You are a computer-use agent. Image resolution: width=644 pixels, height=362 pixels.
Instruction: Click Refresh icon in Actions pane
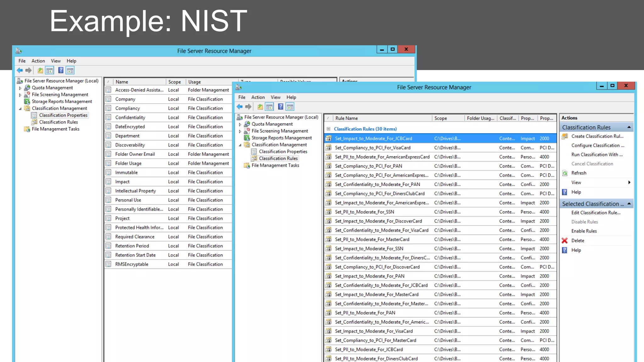565,173
